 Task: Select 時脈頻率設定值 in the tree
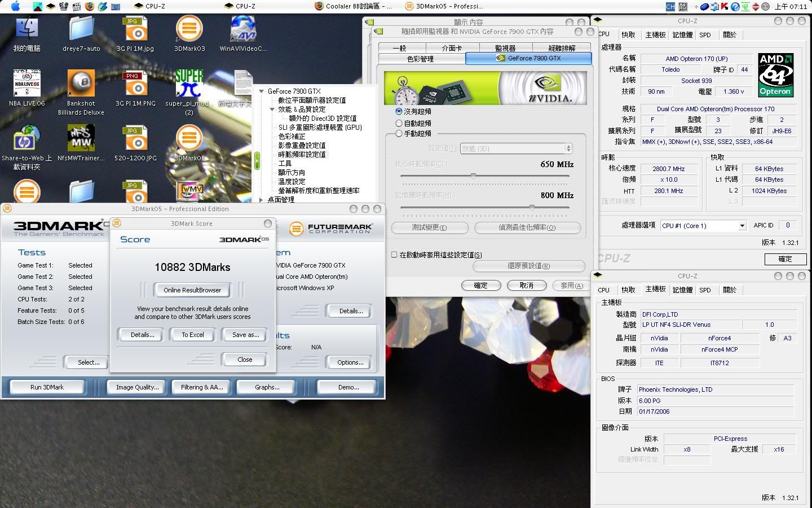point(302,155)
